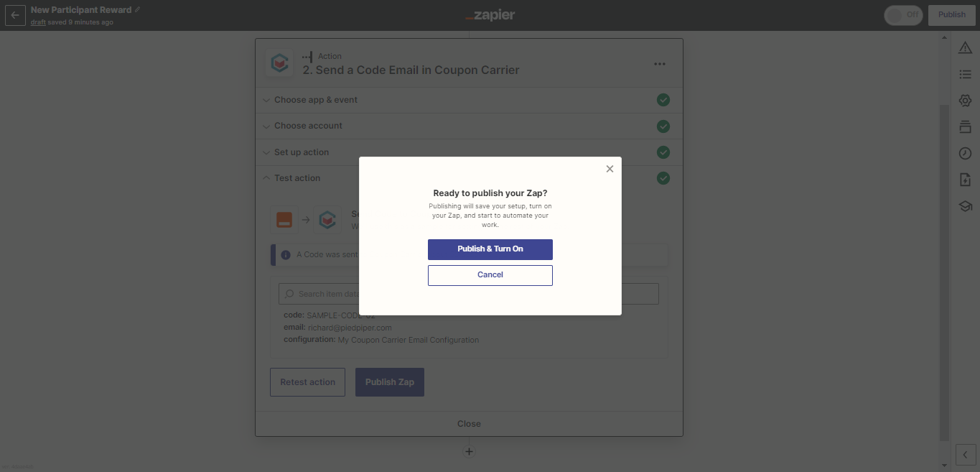Open the graduation cap help icon

(x=965, y=206)
